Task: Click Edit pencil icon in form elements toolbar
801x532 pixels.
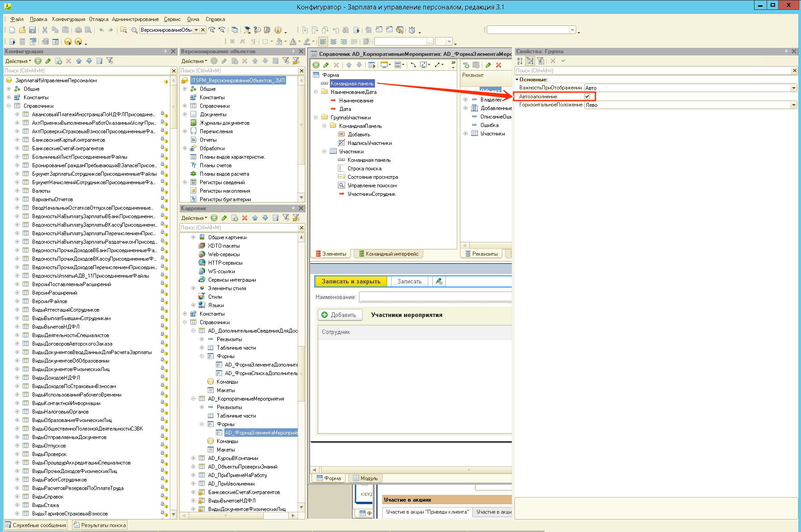Action: click(326, 65)
